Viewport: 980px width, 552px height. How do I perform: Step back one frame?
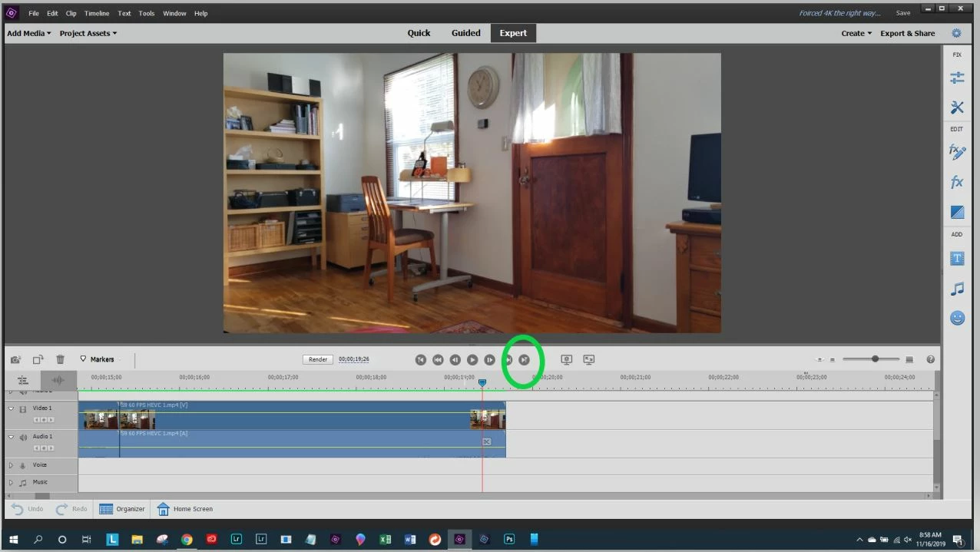(455, 359)
